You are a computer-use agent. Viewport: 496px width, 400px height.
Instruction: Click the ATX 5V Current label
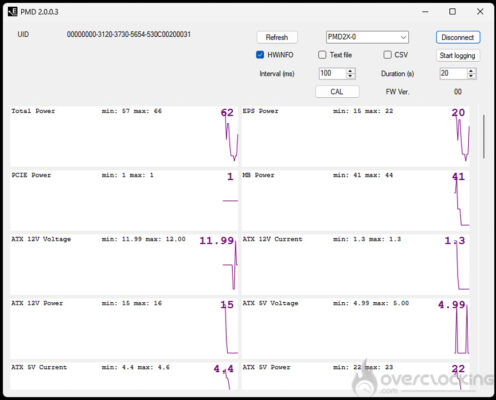pyautogui.click(x=39, y=367)
